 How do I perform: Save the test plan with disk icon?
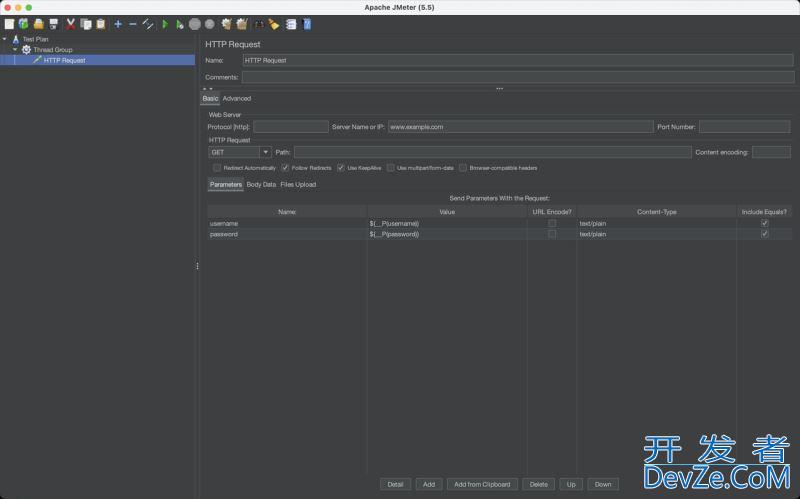[x=54, y=24]
